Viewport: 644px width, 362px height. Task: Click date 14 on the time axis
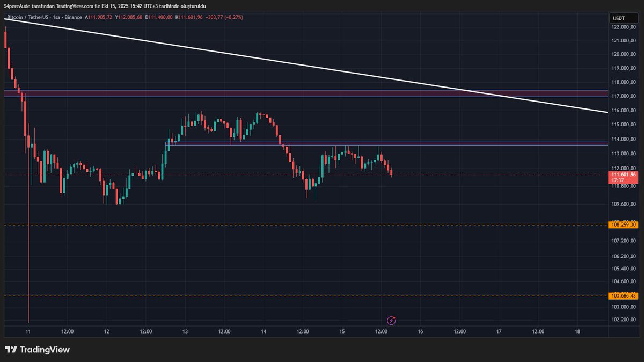[264, 331]
